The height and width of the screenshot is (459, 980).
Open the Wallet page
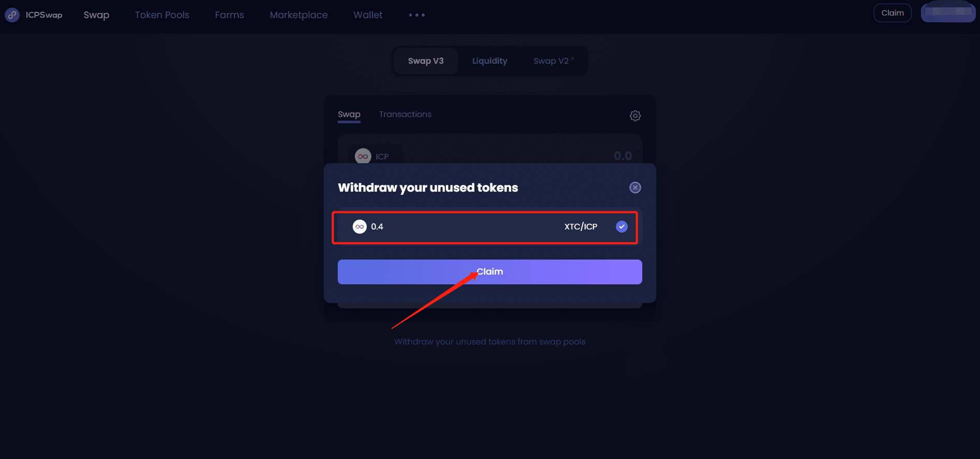368,15
